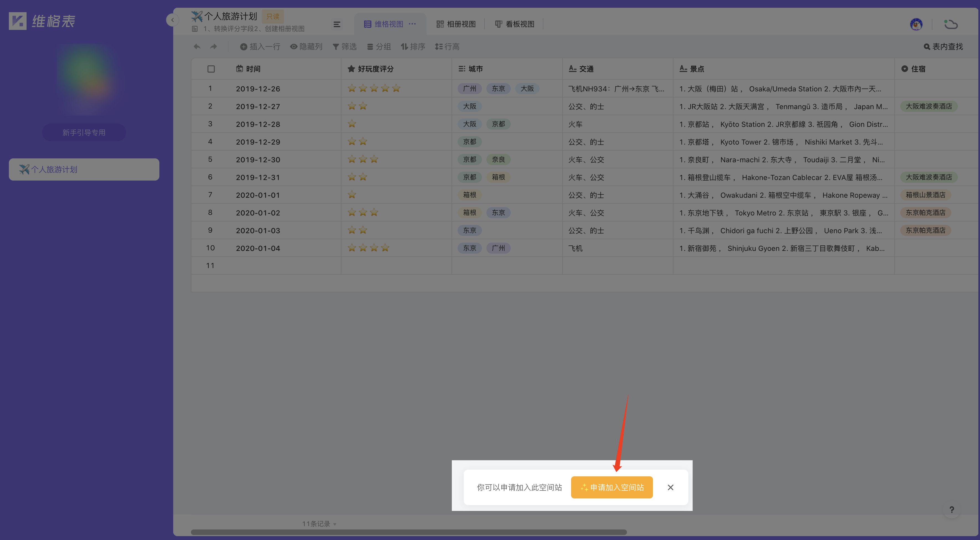Viewport: 980px width, 540px height.
Task: Click 大阪难波奏酒店 tag in row 2
Action: click(x=929, y=106)
